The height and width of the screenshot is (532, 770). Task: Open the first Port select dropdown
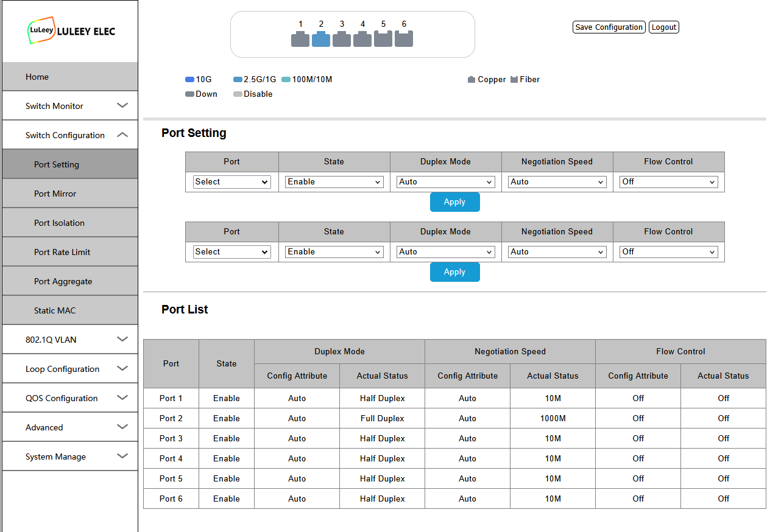pyautogui.click(x=231, y=182)
